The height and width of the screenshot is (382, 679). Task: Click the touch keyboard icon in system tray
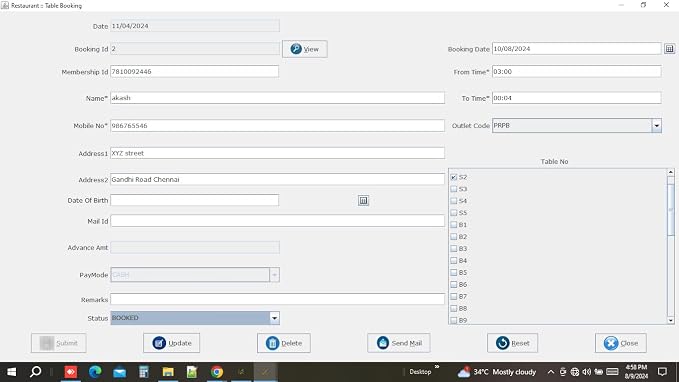pyautogui.click(x=612, y=372)
